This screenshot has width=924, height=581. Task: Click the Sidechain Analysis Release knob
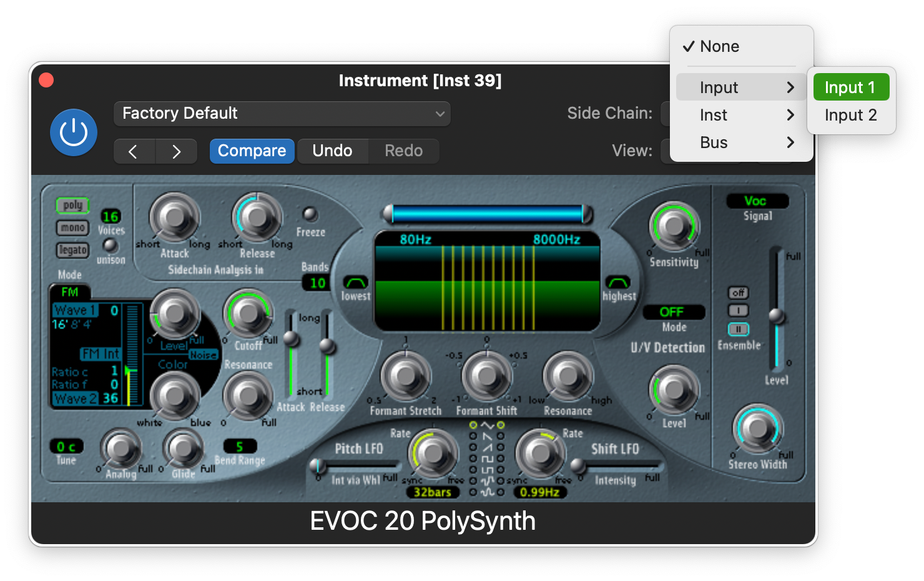pos(257,217)
